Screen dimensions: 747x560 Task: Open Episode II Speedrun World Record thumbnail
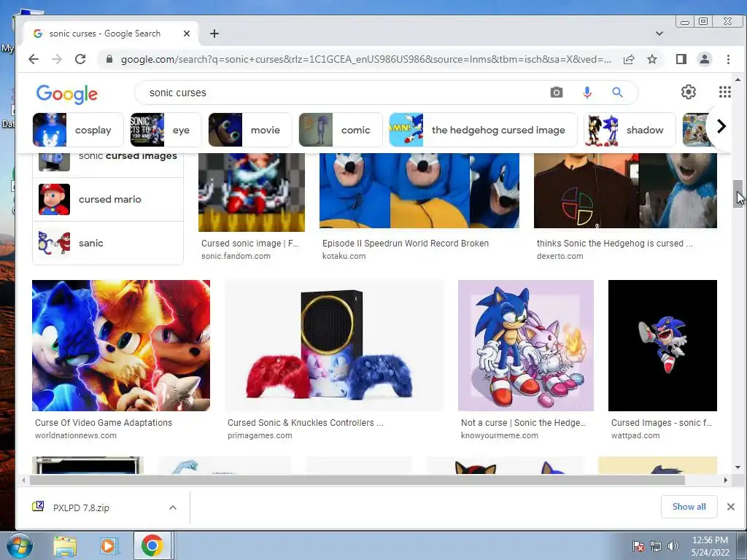pyautogui.click(x=419, y=190)
